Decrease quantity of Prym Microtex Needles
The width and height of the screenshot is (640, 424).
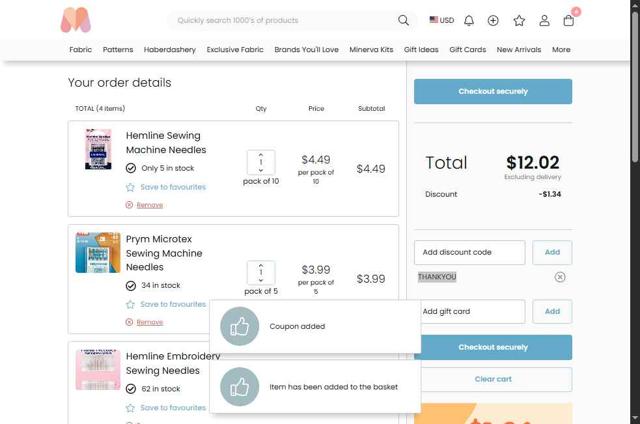tap(261, 280)
